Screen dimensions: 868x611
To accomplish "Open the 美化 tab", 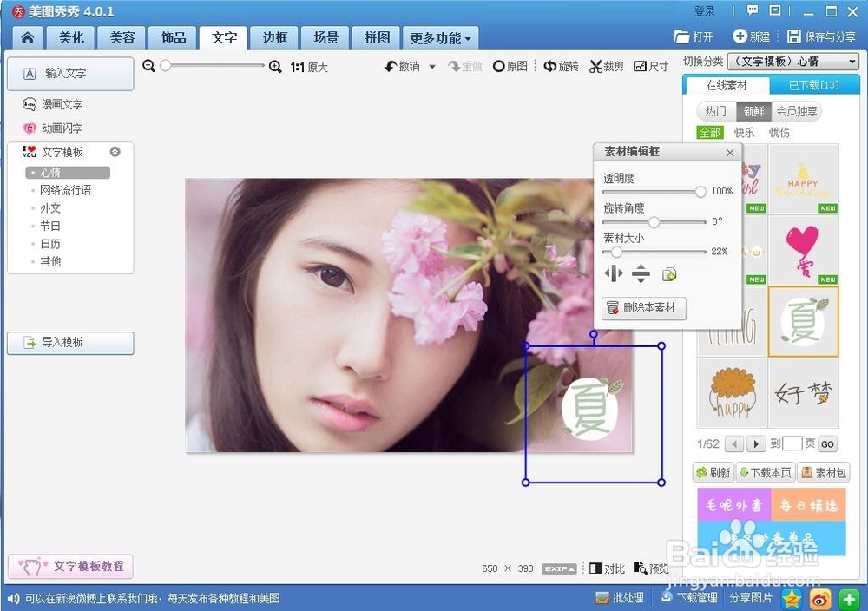I will coord(71,37).
